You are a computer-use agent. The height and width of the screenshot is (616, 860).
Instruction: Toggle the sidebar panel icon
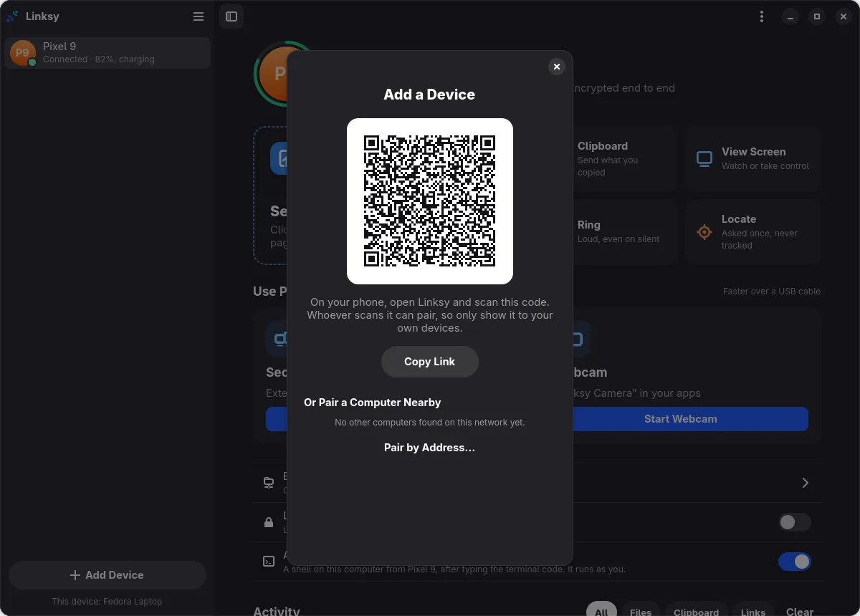[231, 16]
